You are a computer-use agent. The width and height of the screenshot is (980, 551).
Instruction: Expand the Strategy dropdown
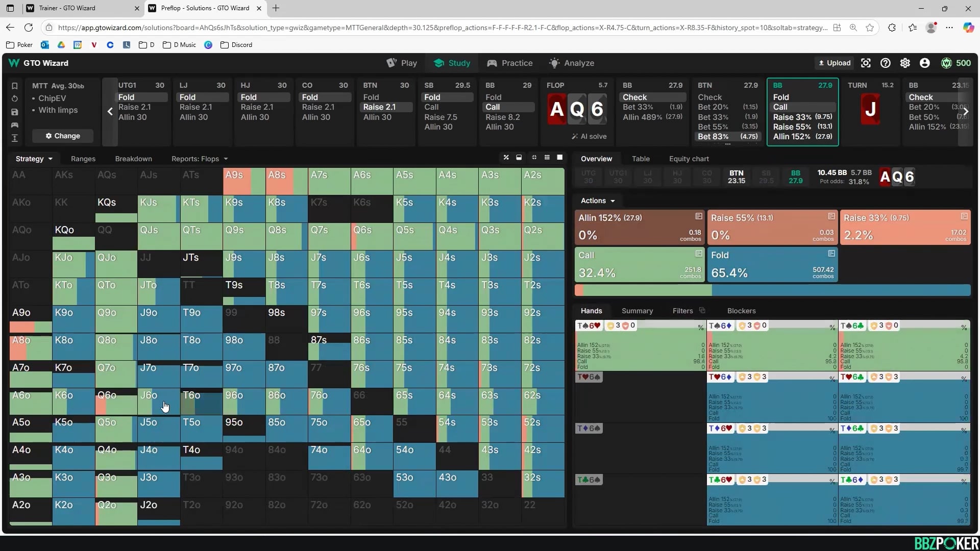tap(34, 159)
